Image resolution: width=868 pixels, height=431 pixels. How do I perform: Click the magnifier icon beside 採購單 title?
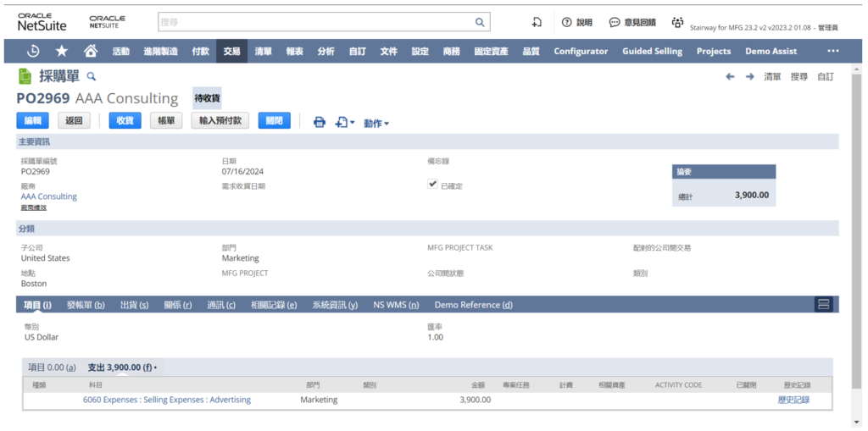(x=92, y=76)
